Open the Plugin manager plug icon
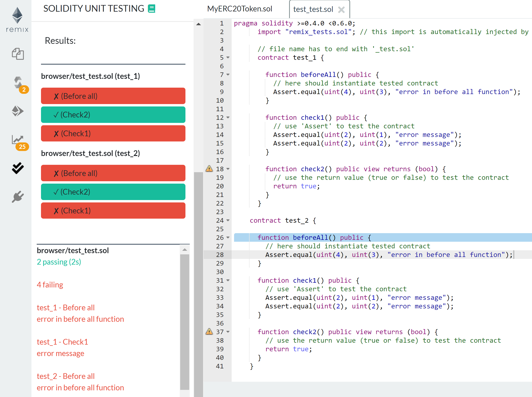Viewport: 532px width, 397px height. (18, 196)
